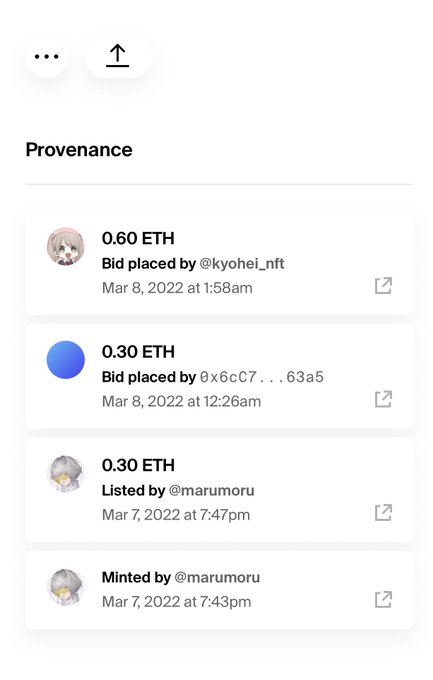Open external link for Minted transaction
This screenshot has width=433, height=680.
pyautogui.click(x=383, y=600)
